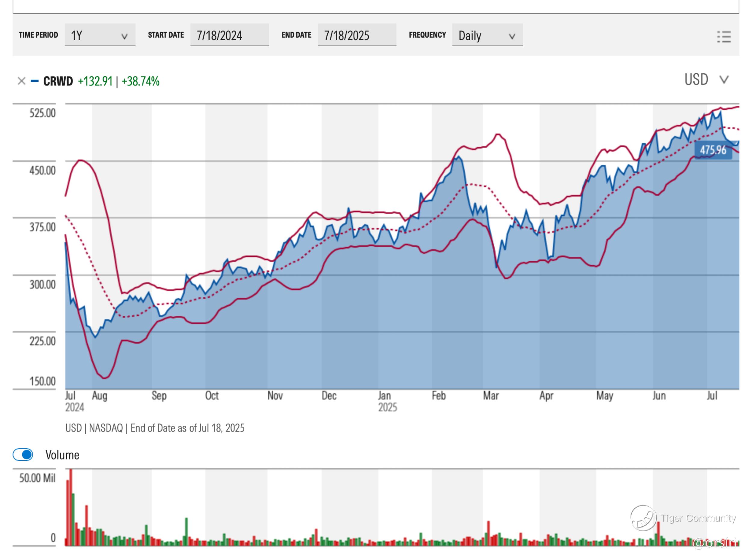Click the Volume label text
The width and height of the screenshot is (752, 560).
pyautogui.click(x=62, y=455)
